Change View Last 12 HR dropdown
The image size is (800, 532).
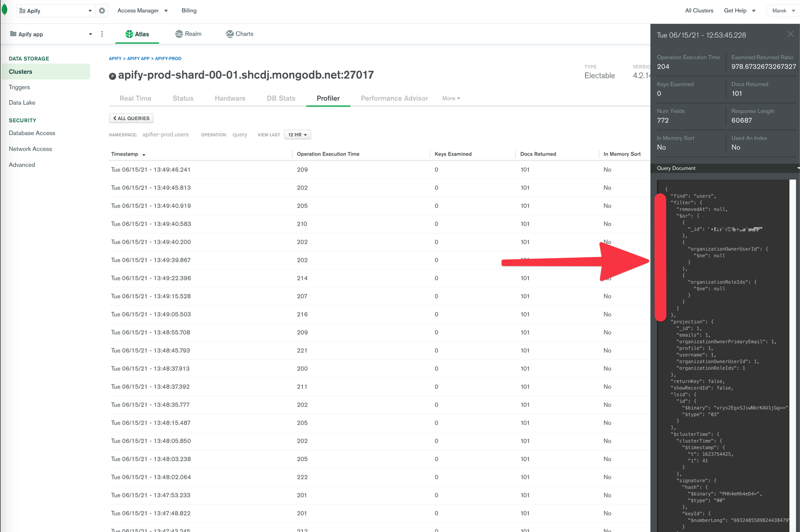297,135
